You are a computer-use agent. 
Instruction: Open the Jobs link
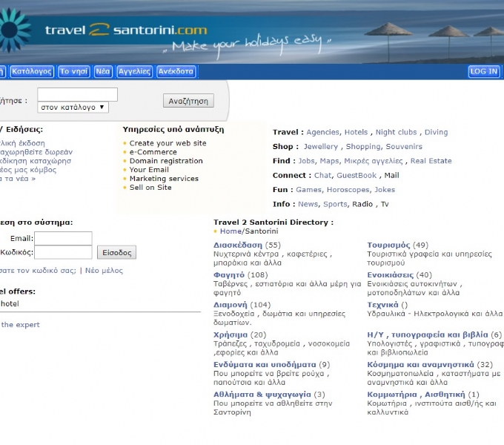[307, 161]
